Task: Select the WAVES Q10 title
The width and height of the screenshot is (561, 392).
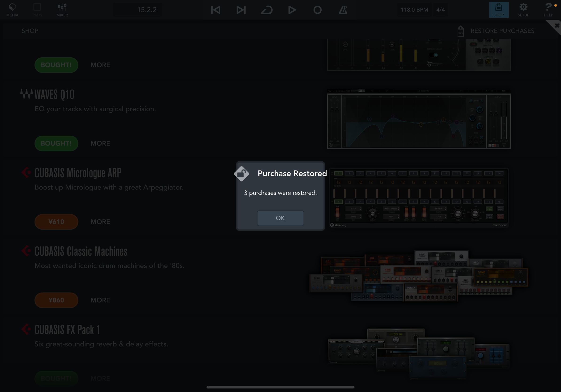Action: [54, 94]
